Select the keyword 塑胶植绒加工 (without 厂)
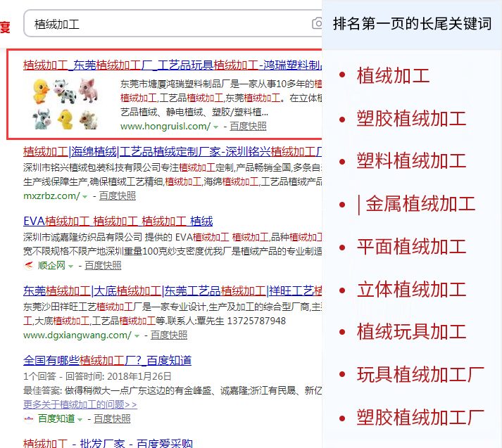502x448 pixels. click(411, 118)
